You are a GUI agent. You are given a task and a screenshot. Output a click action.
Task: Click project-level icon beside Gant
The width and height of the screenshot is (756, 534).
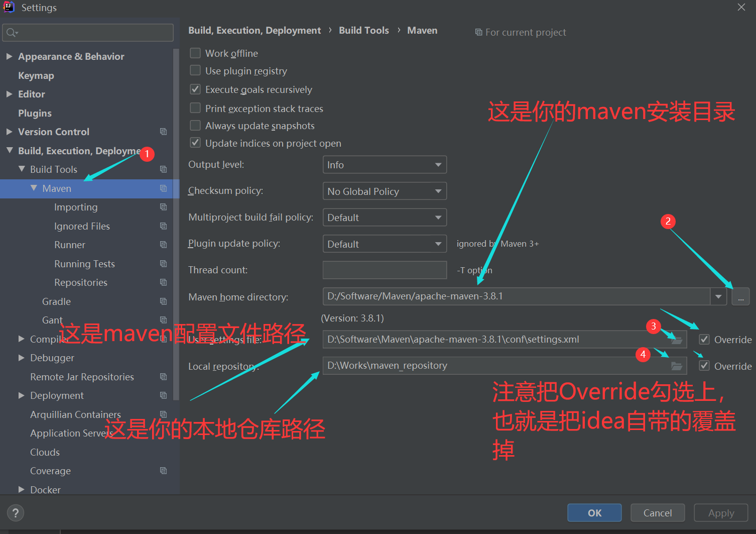(163, 320)
